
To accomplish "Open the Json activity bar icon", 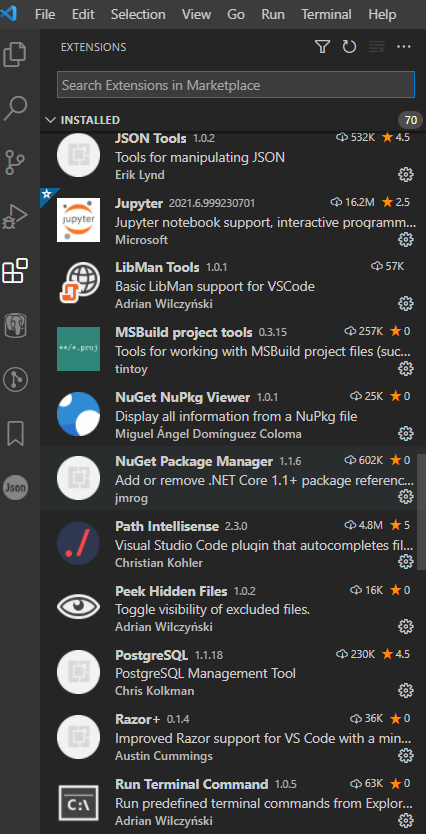I will [15, 488].
